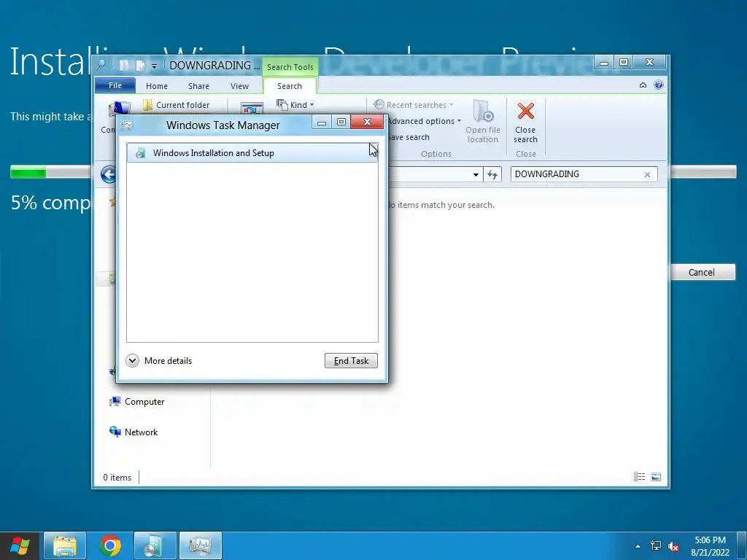
Task: Open Explorer help question mark icon
Action: (659, 85)
